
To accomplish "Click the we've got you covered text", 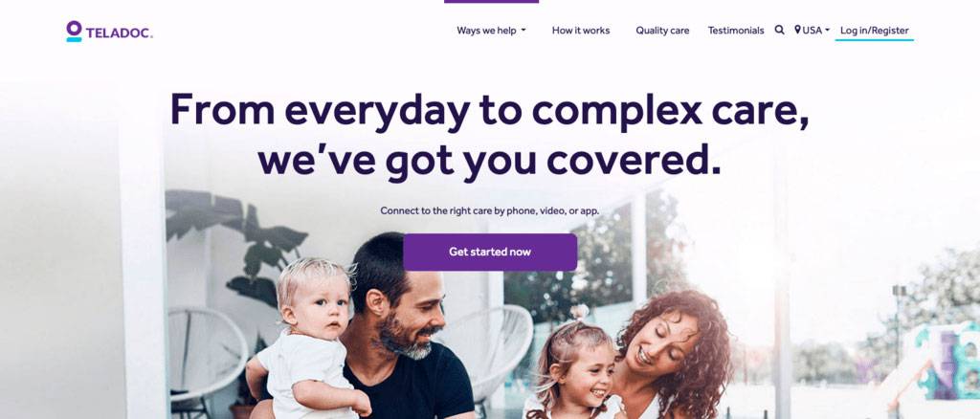I will 489,159.
